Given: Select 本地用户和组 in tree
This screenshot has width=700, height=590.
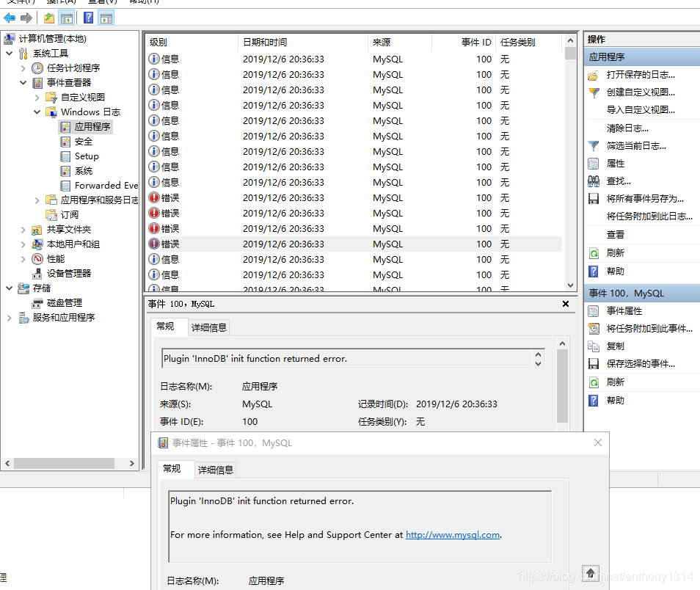Looking at the screenshot, I should click(73, 244).
